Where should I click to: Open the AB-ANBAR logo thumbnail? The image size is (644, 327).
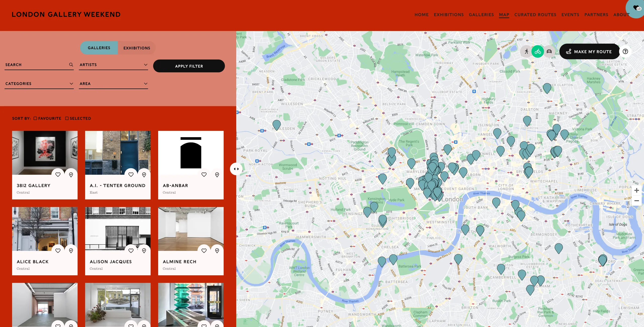(x=191, y=153)
